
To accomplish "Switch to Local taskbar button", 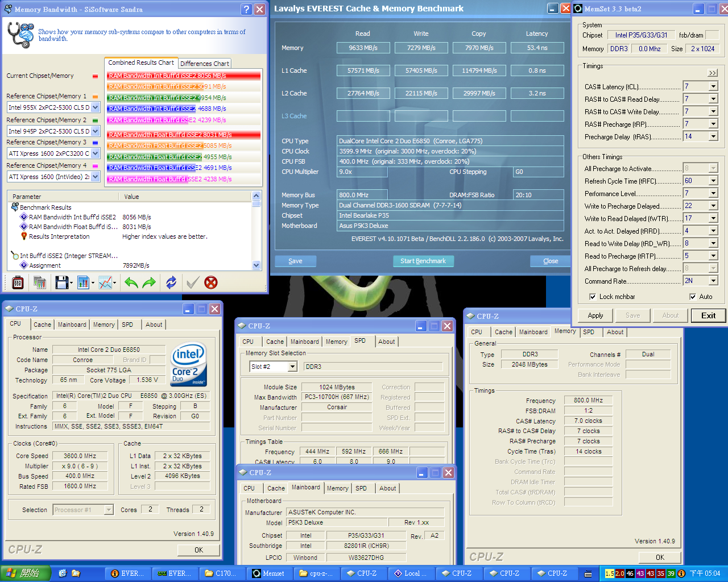I will coord(413,573).
